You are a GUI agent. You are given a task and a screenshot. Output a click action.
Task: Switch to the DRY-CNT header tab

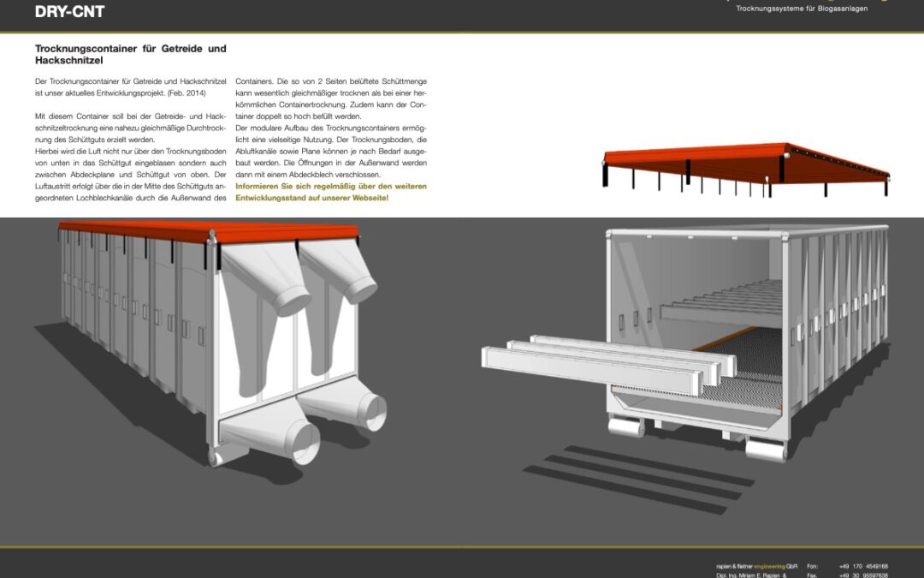pyautogui.click(x=68, y=11)
